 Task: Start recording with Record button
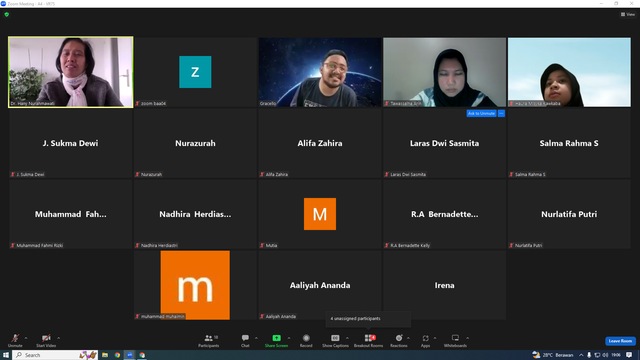(306, 340)
